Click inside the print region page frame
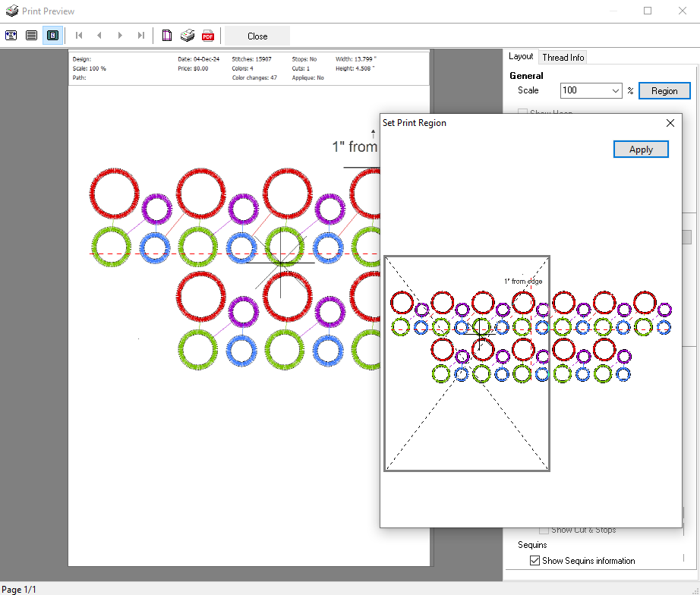Viewport: 700px width, 595px height. (466, 410)
